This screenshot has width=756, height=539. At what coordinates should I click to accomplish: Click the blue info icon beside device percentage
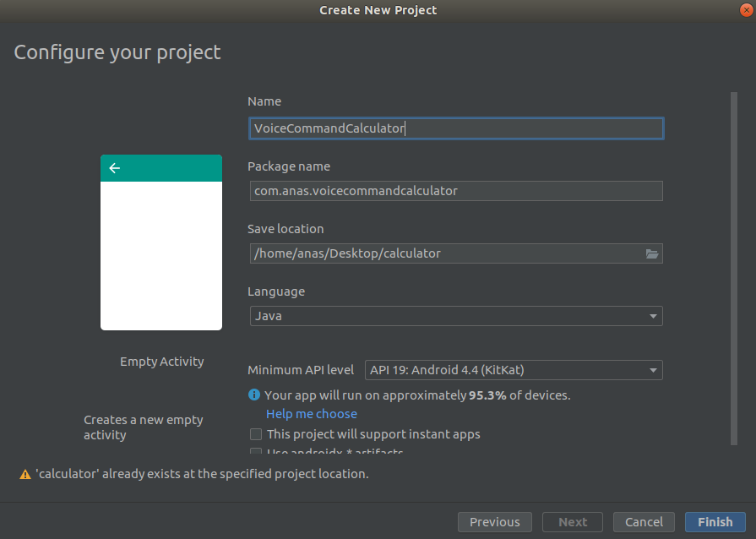point(254,395)
